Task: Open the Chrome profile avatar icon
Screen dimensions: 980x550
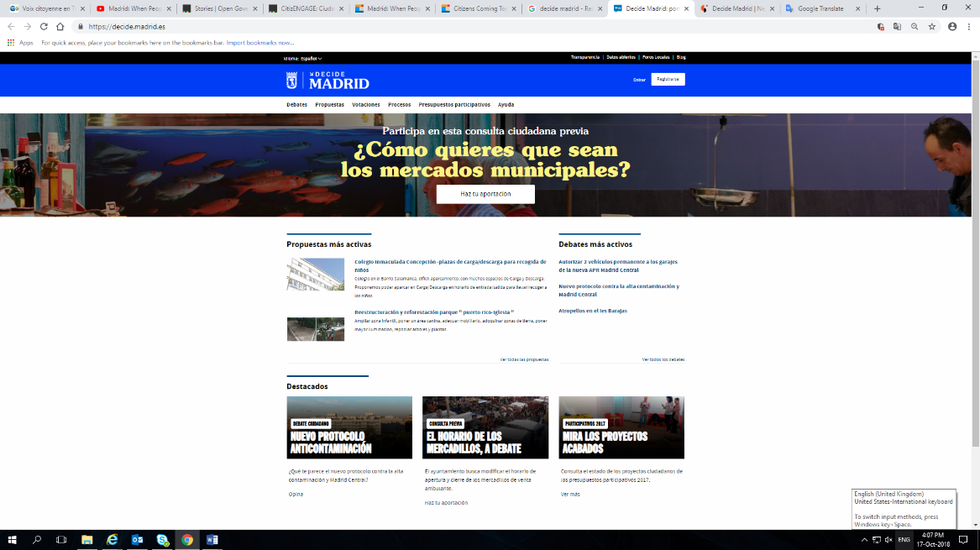Action: click(954, 27)
